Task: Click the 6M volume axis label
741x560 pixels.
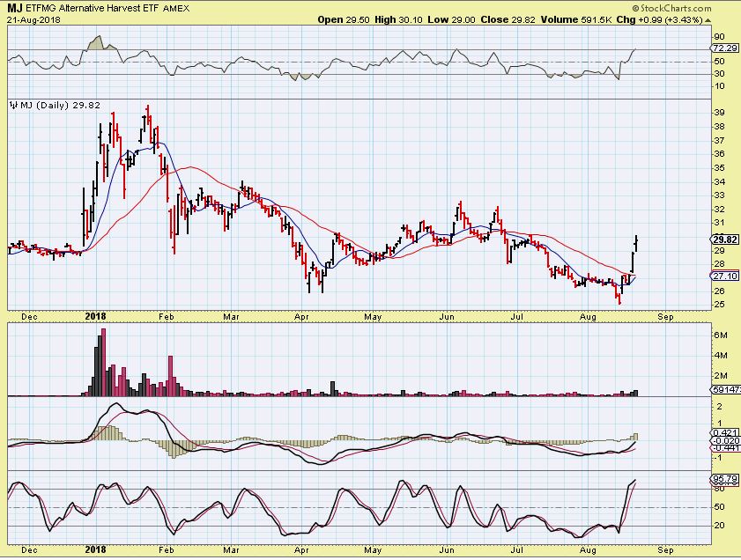Action: [720, 335]
